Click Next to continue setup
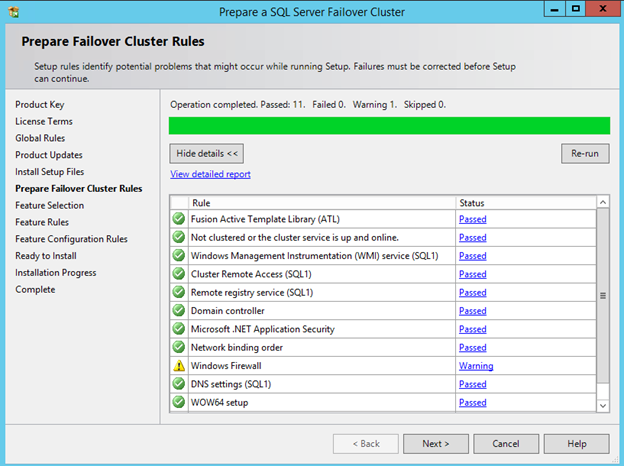The height and width of the screenshot is (466, 624). pos(435,443)
